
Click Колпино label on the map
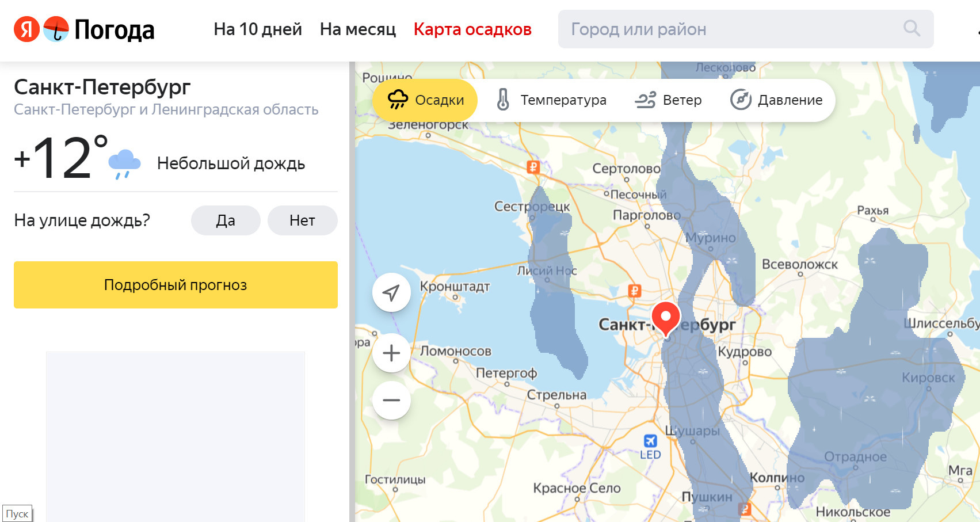click(777, 478)
